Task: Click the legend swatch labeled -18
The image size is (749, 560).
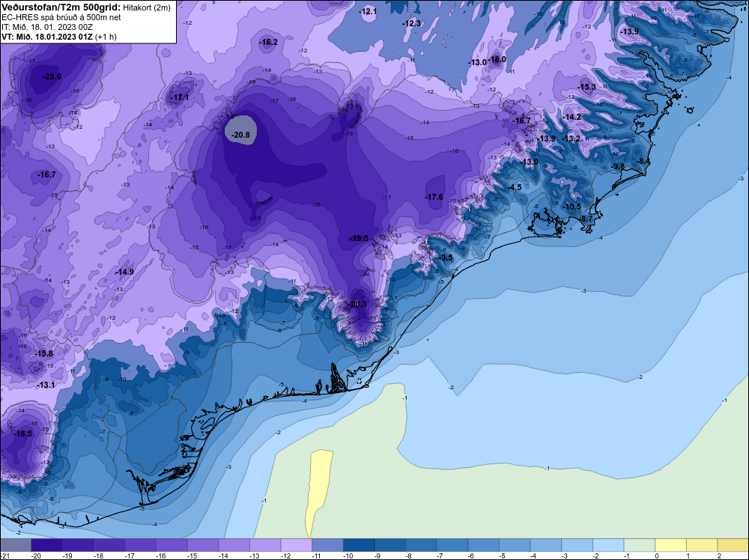Action: [109, 545]
